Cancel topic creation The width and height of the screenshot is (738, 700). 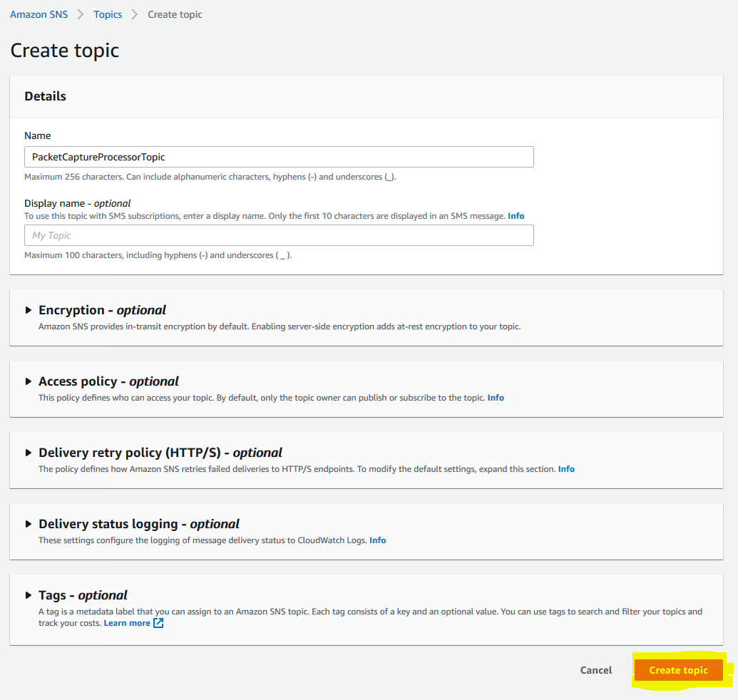click(x=596, y=670)
